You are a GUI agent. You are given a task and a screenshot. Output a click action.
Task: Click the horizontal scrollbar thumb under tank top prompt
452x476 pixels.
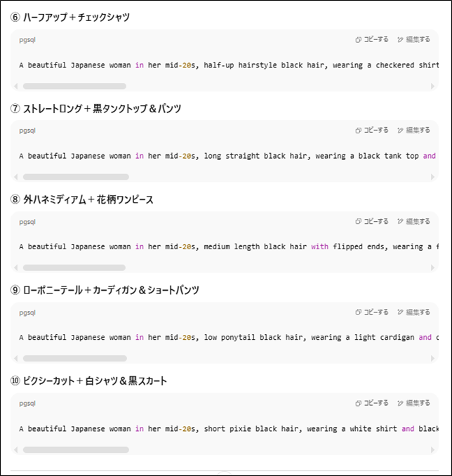[76, 177]
